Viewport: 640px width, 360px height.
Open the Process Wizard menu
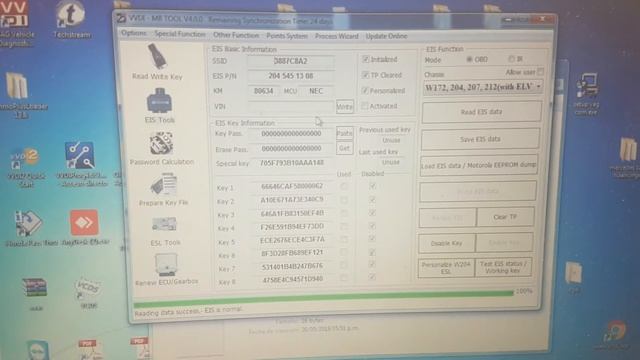[x=336, y=36]
